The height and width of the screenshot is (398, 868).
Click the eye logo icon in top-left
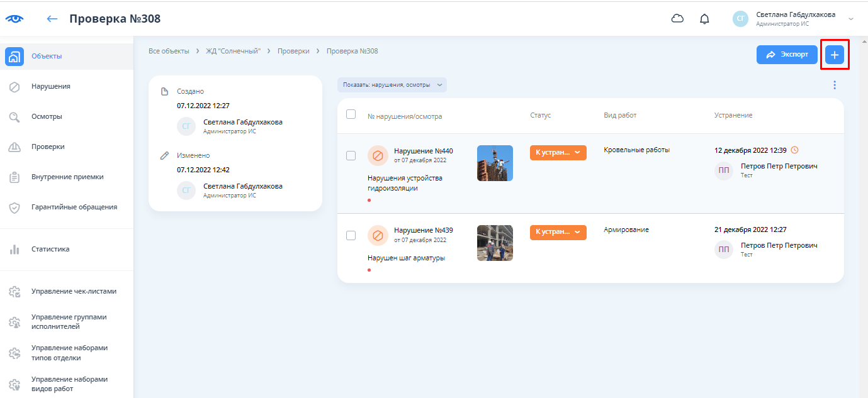point(14,19)
